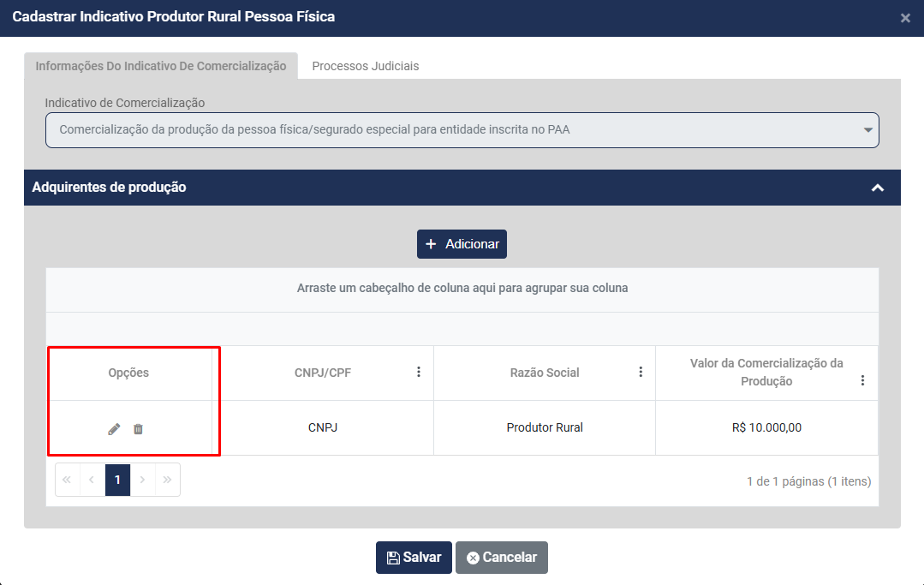The width and height of the screenshot is (924, 585).
Task: Go to first page of grid
Action: [x=67, y=481]
